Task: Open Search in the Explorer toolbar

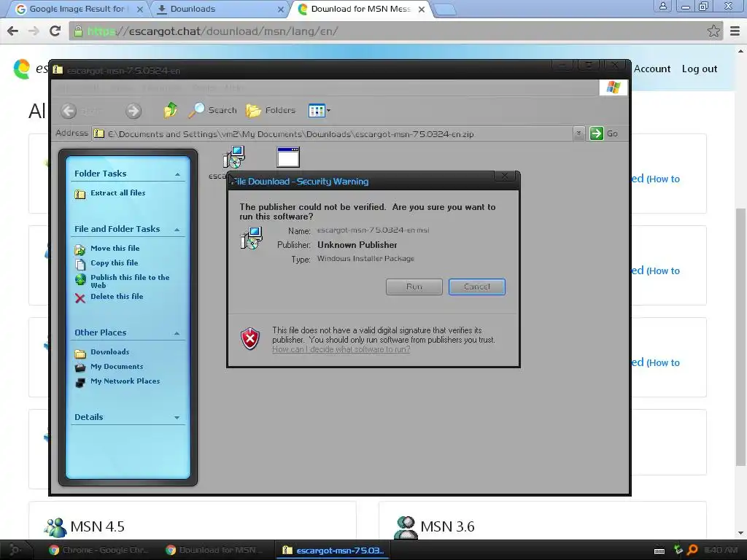Action: click(x=212, y=111)
